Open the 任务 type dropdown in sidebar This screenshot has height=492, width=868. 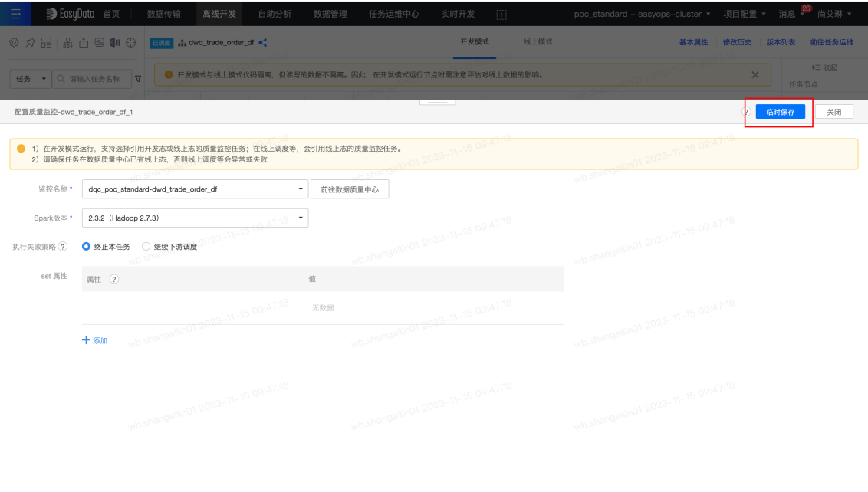(x=31, y=79)
